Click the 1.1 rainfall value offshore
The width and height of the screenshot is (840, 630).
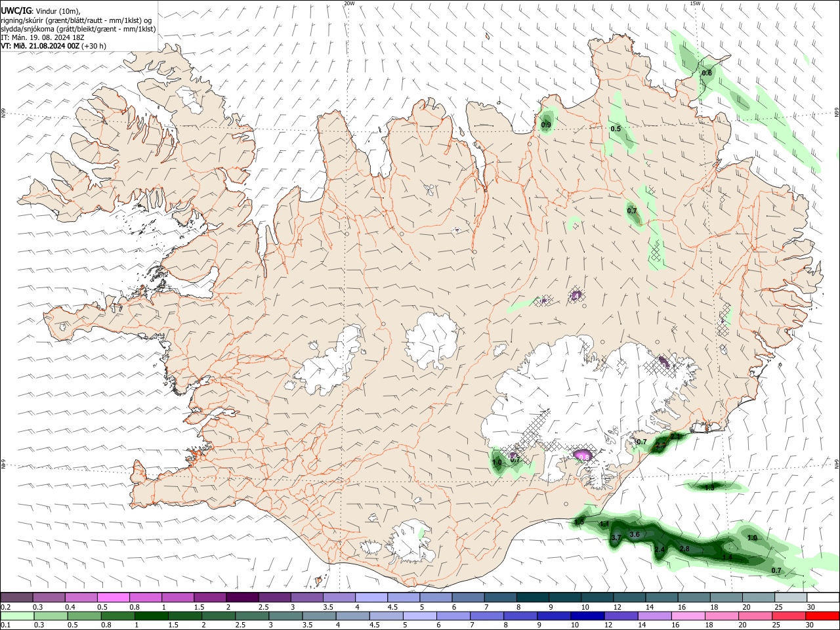point(604,524)
